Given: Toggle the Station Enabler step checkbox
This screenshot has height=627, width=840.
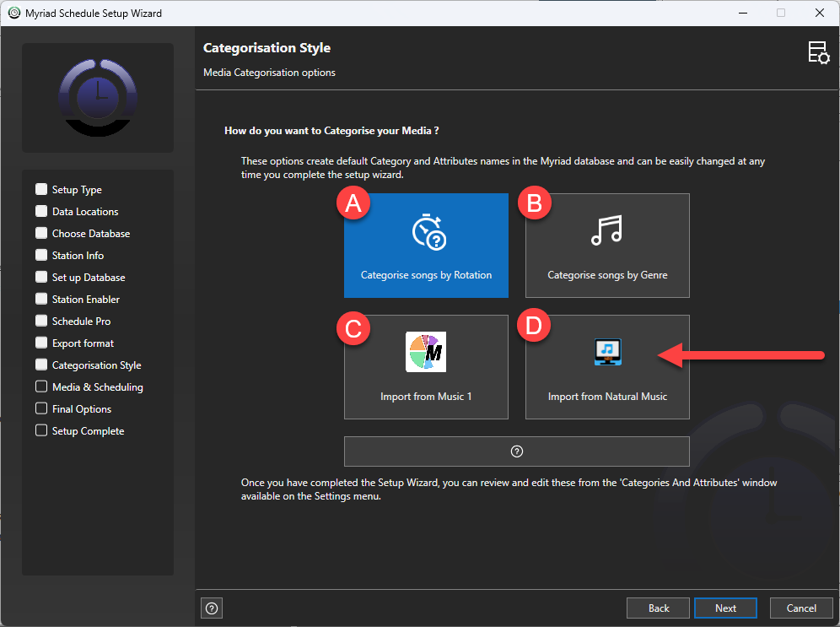Looking at the screenshot, I should (41, 299).
